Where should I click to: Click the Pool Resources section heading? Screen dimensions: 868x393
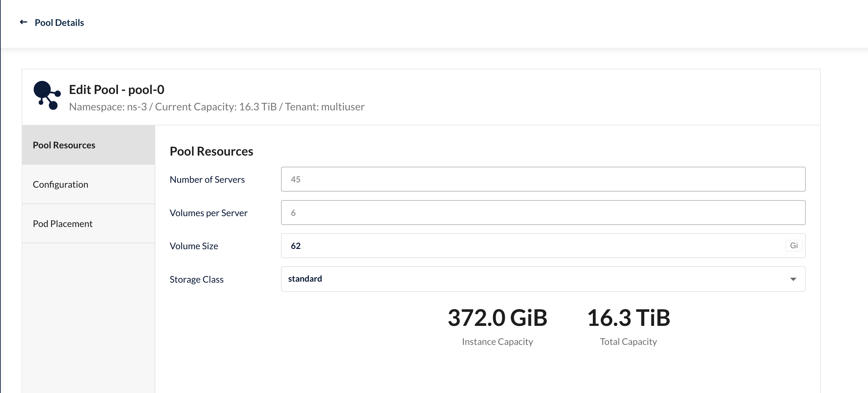(x=211, y=151)
